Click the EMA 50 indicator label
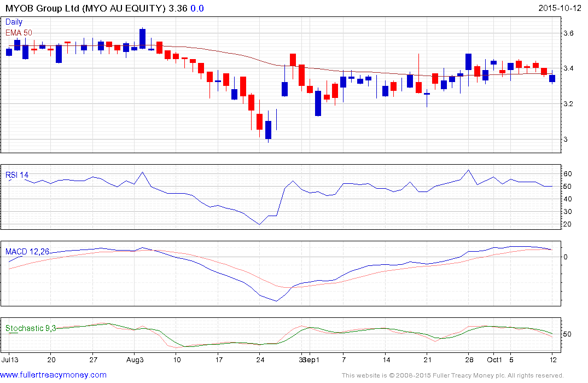 pyautogui.click(x=19, y=33)
